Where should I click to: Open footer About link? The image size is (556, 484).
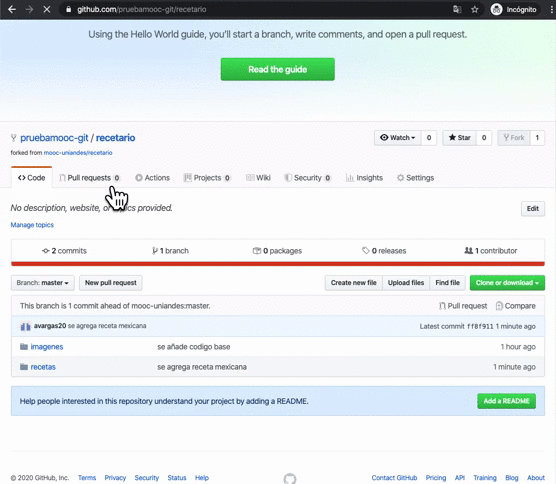pyautogui.click(x=536, y=478)
